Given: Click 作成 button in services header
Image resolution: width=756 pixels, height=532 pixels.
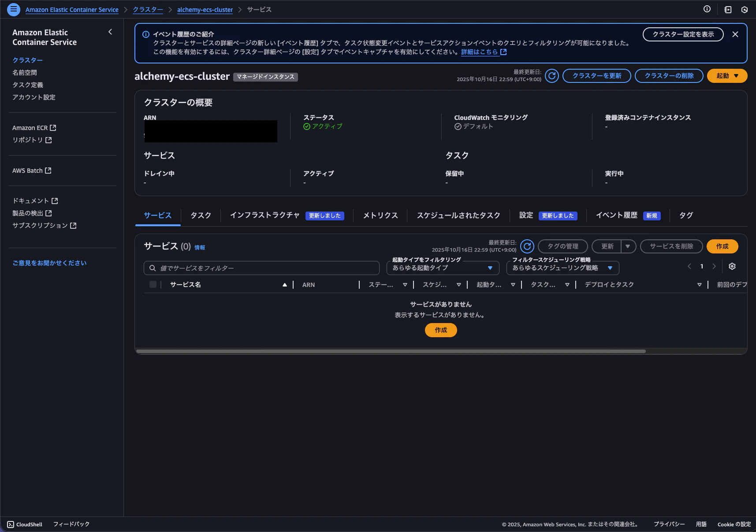Looking at the screenshot, I should click(722, 246).
